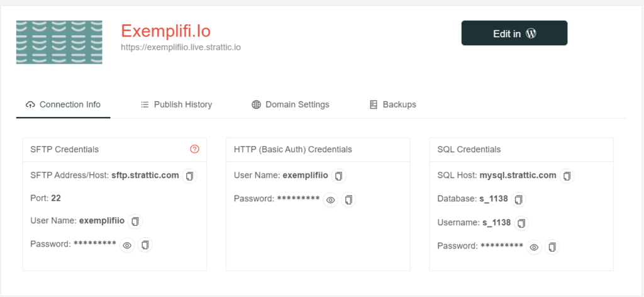Copy the SQL Username s_1138
Screen dimensions: 644x297
coord(521,223)
